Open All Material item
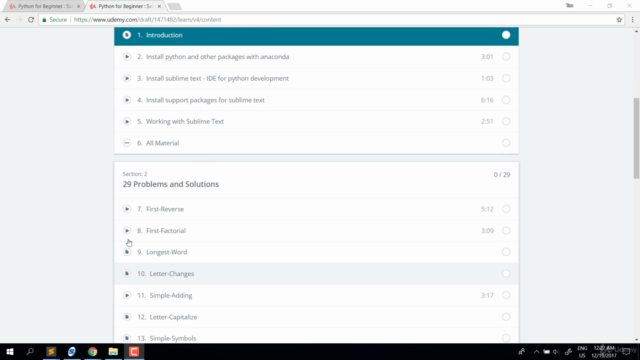This screenshot has height=360, width=640. point(316,143)
